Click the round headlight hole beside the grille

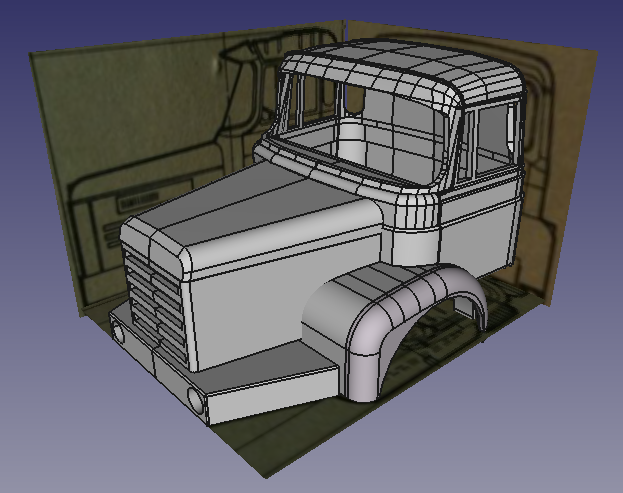click(118, 331)
